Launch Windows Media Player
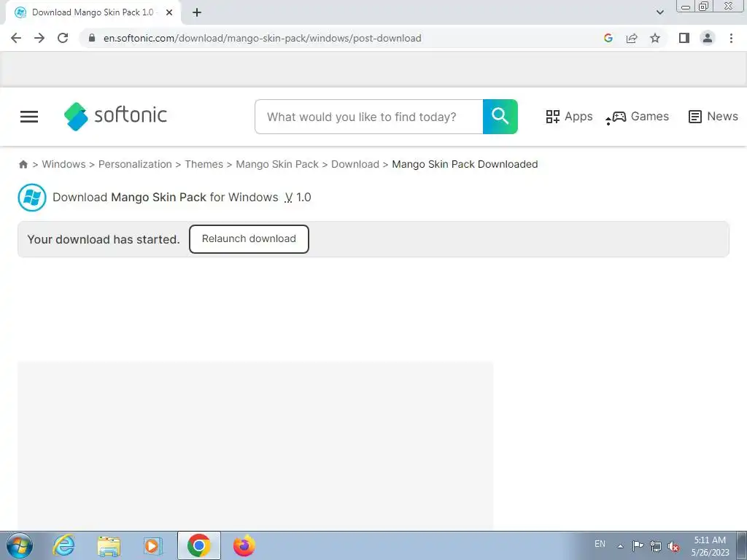The width and height of the screenshot is (747, 560). (152, 545)
